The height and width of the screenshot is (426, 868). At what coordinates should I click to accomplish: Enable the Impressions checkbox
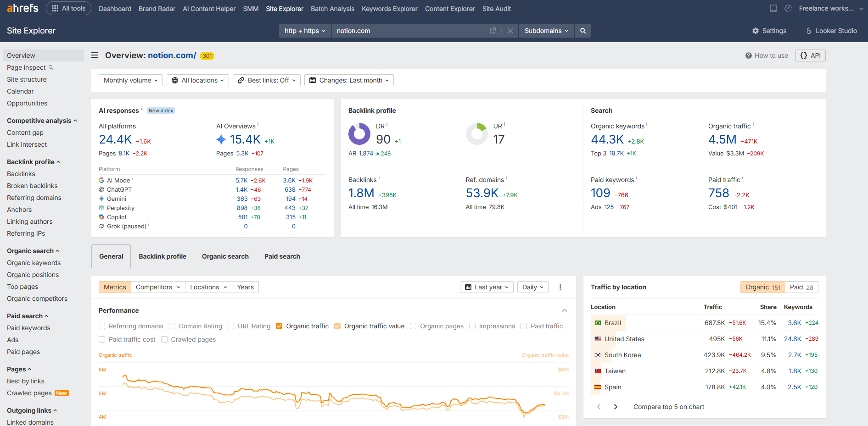(x=472, y=326)
